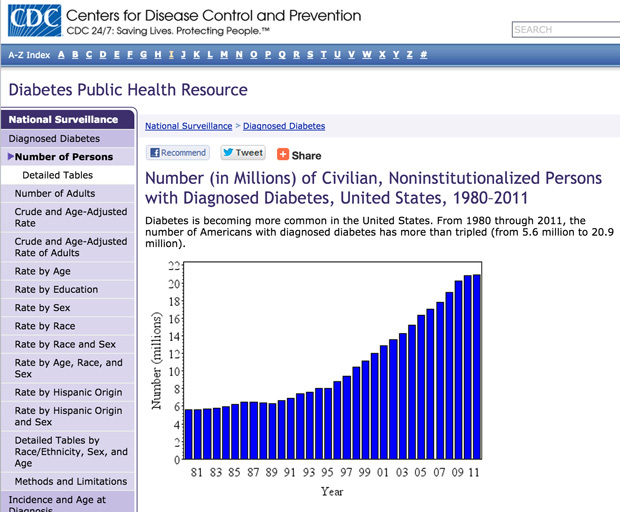The width and height of the screenshot is (620, 512).
Task: Open the National Surveillance sidebar header
Action: pos(66,119)
